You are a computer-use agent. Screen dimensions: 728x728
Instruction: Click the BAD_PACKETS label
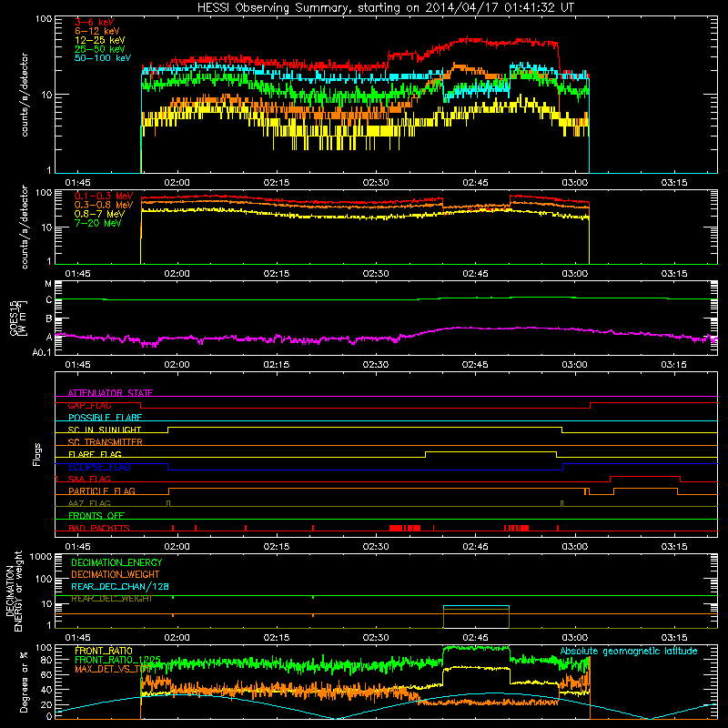99,528
